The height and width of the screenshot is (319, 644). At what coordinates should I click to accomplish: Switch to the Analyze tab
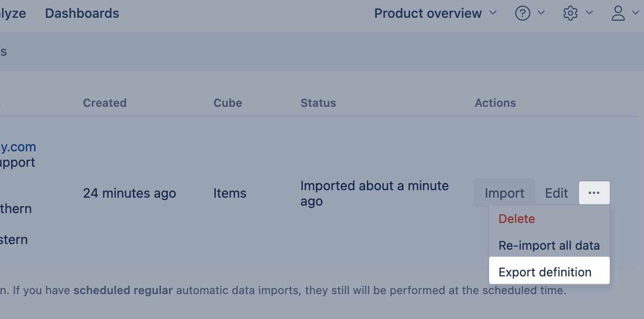[13, 14]
